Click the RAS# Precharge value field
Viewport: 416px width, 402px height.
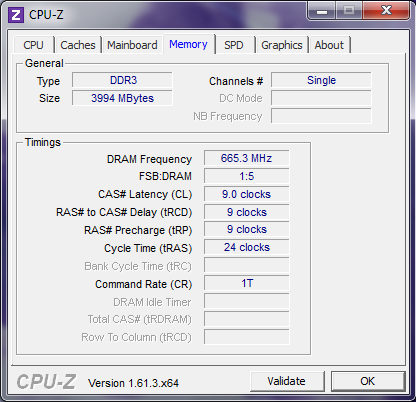coord(247,229)
